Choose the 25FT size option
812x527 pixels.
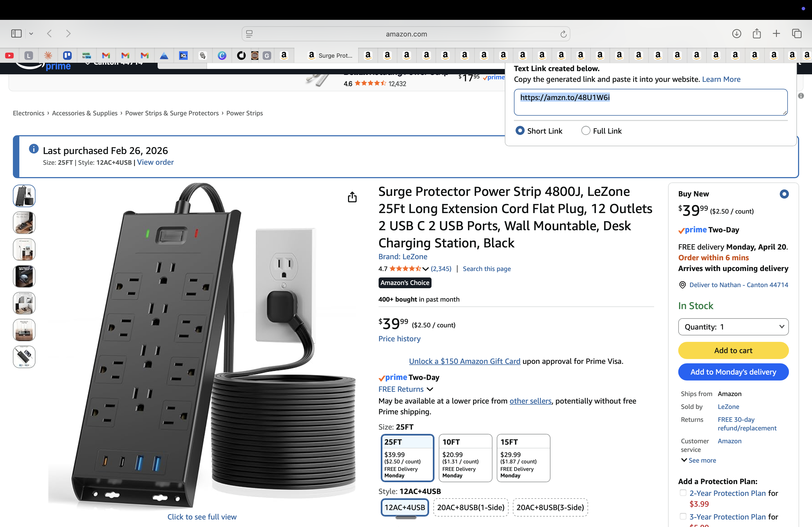point(407,458)
